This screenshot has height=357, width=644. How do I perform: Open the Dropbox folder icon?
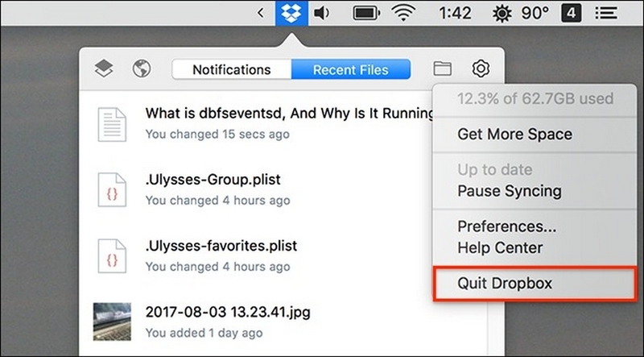pos(442,68)
